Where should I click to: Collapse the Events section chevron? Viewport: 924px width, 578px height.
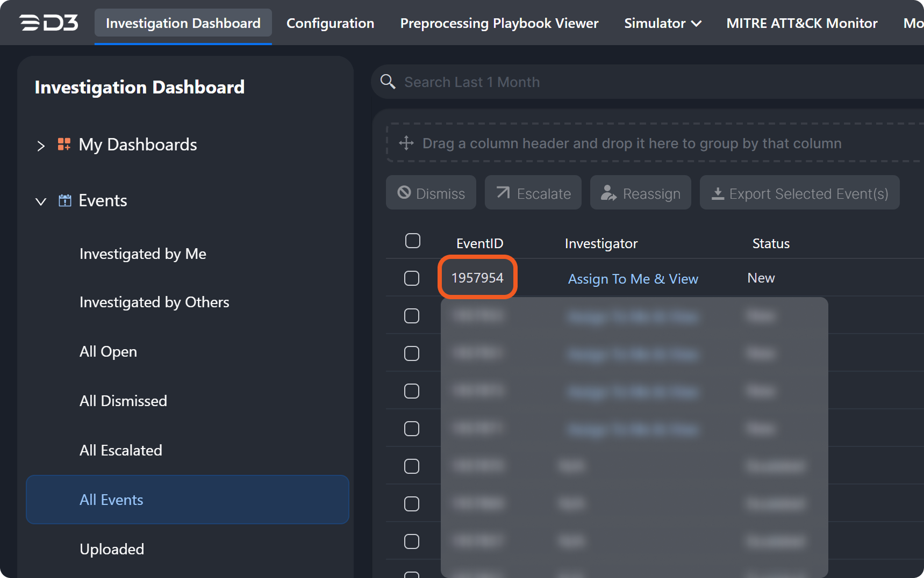point(41,201)
